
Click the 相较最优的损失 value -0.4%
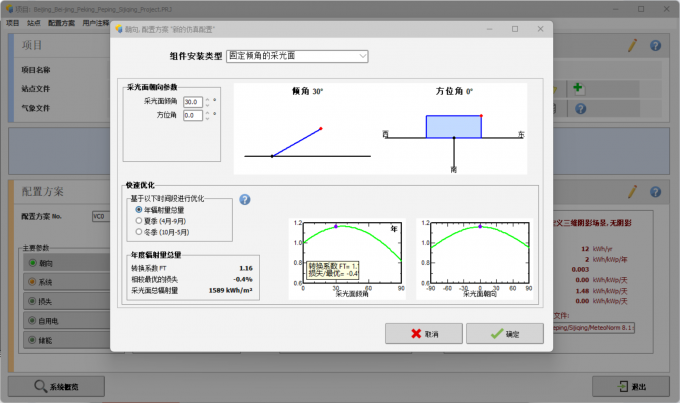point(243,279)
